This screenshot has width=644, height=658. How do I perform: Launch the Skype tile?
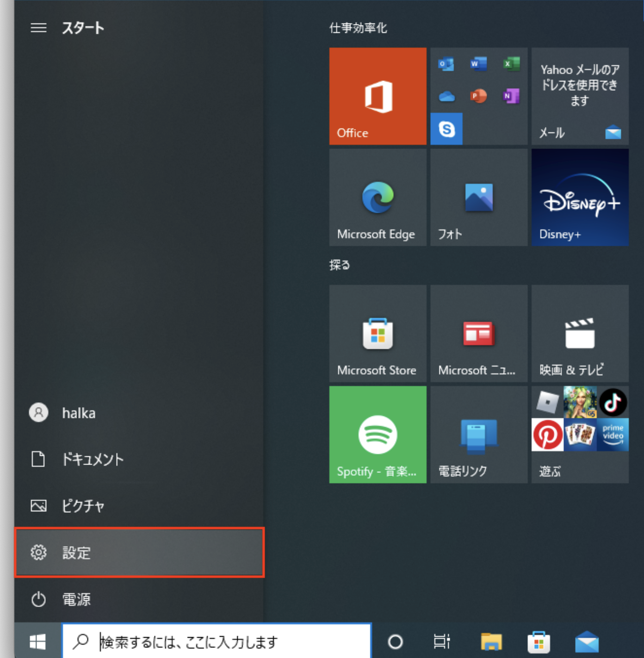(446, 129)
